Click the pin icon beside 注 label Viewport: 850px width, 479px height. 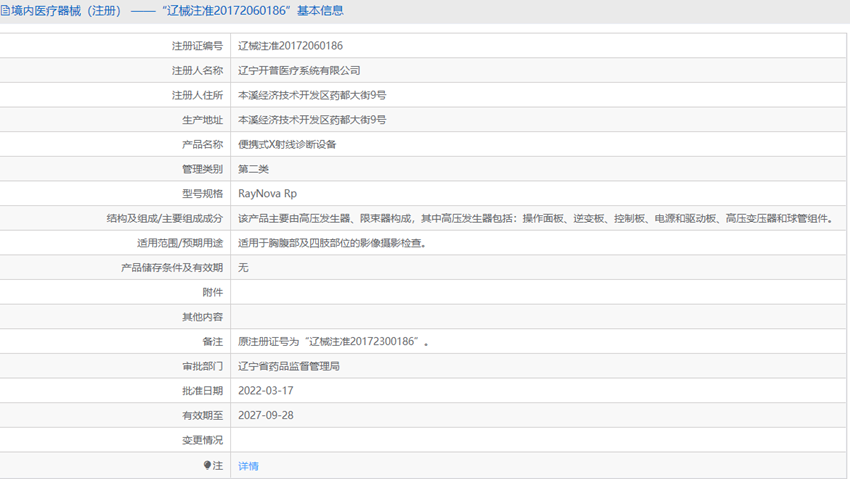pyautogui.click(x=207, y=465)
